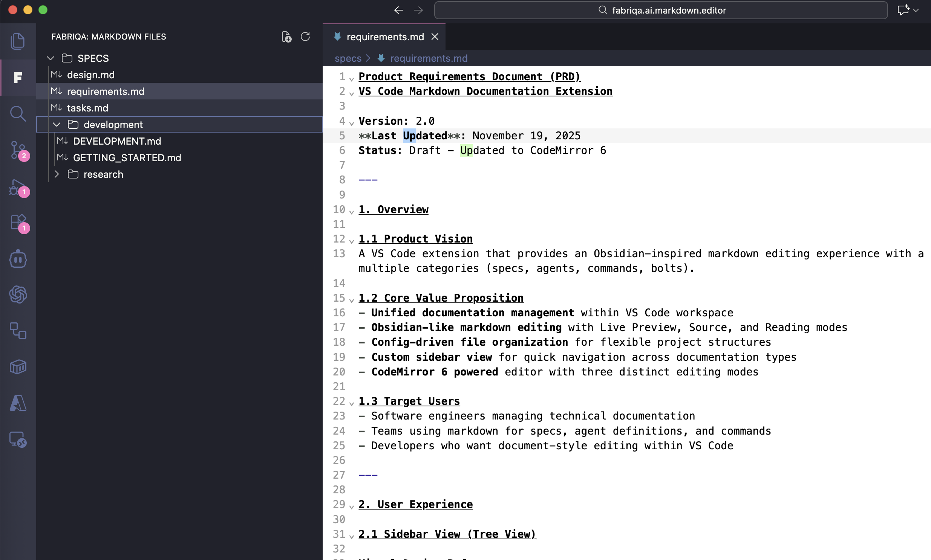Screen dimensions: 931x560
Task: Open the Search view
Action: (x=18, y=114)
